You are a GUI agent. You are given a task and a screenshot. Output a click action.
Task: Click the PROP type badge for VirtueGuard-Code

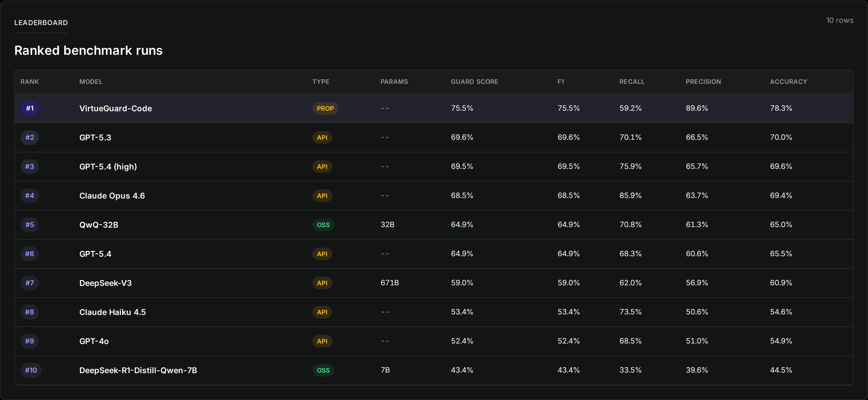coord(325,108)
